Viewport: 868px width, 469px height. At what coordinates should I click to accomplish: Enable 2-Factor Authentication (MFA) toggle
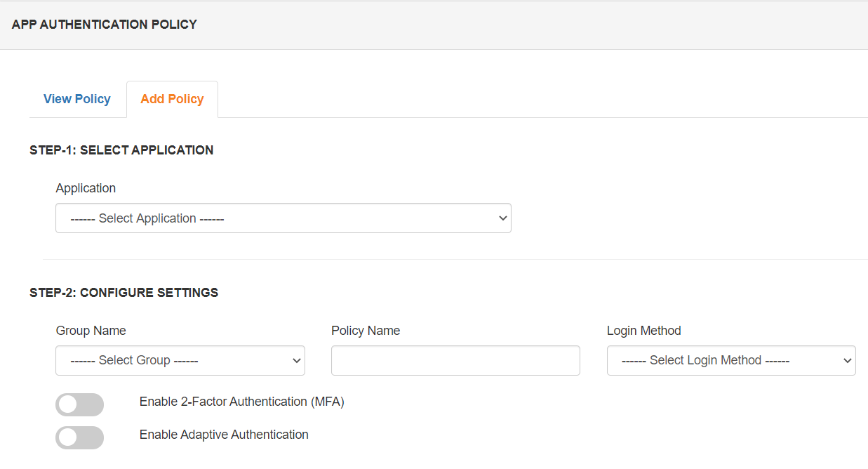(x=79, y=404)
